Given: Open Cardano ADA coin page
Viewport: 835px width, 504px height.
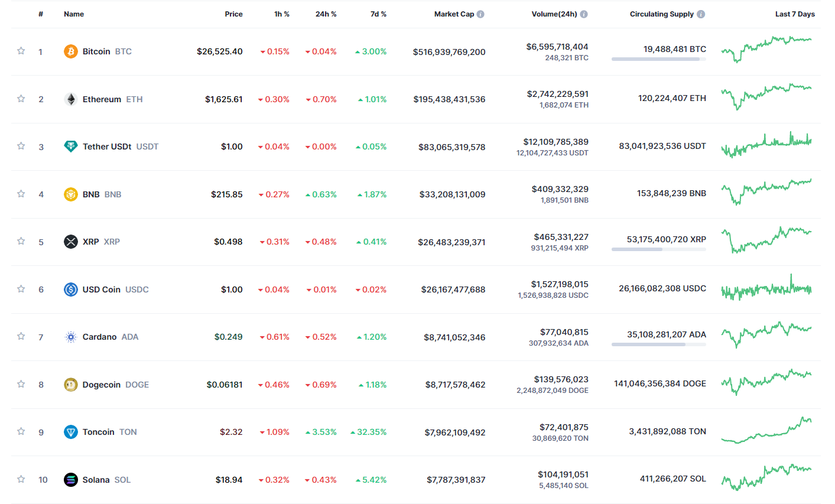Looking at the screenshot, I should pos(111,337).
